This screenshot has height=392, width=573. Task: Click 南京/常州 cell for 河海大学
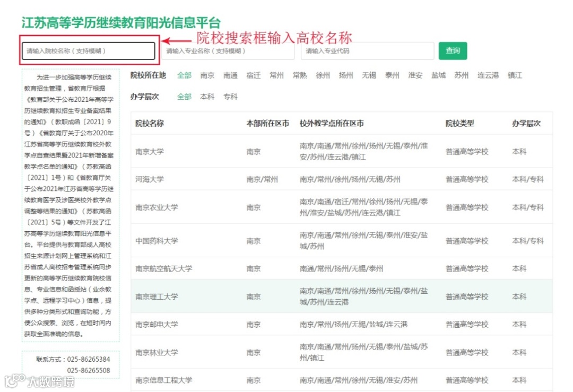(262, 179)
